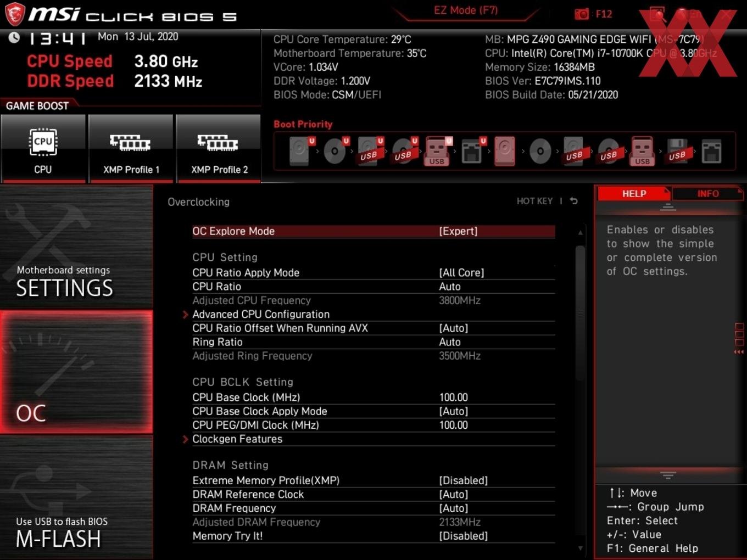Open Memory Try It! [Disabled] option
The image size is (747, 560).
click(374, 536)
